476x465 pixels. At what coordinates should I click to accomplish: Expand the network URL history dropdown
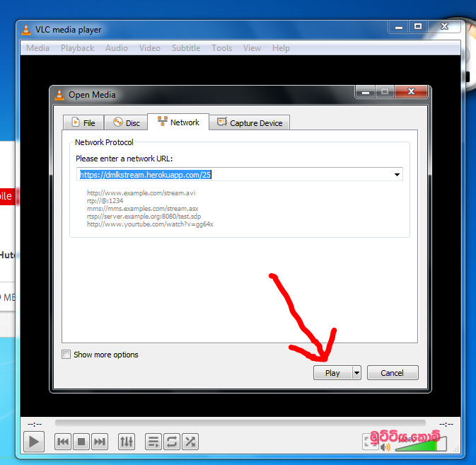397,175
